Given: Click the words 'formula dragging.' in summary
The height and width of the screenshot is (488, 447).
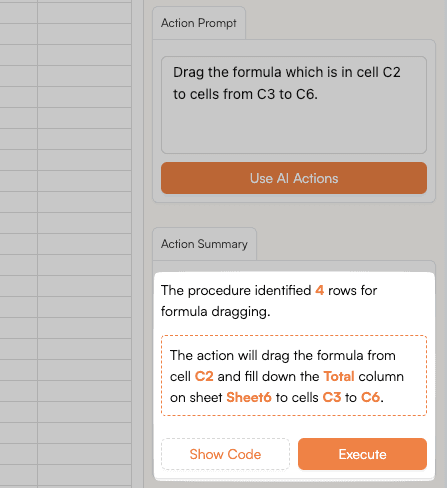Looking at the screenshot, I should coord(216,312).
